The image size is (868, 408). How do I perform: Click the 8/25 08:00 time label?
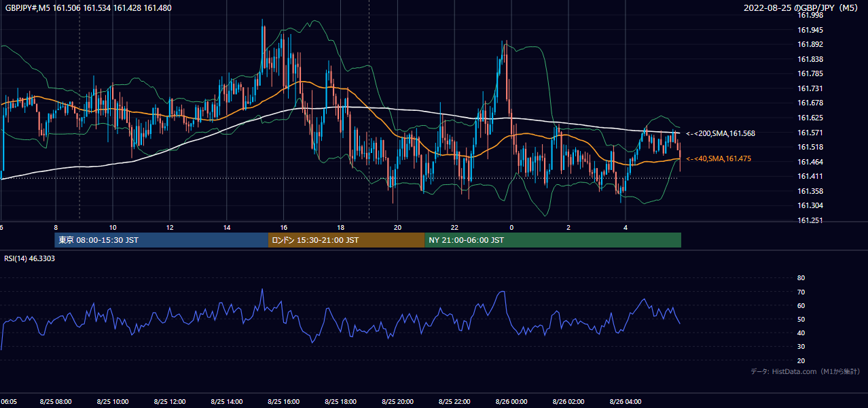point(56,402)
